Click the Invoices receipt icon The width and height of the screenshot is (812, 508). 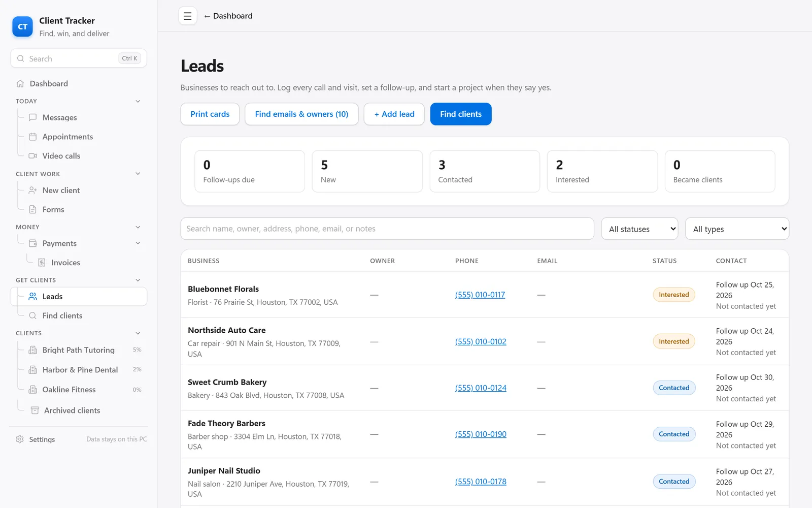tap(42, 263)
